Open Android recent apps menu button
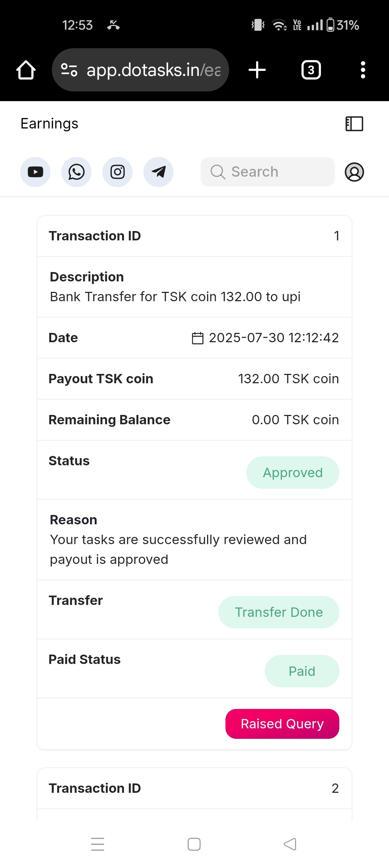 tap(98, 844)
